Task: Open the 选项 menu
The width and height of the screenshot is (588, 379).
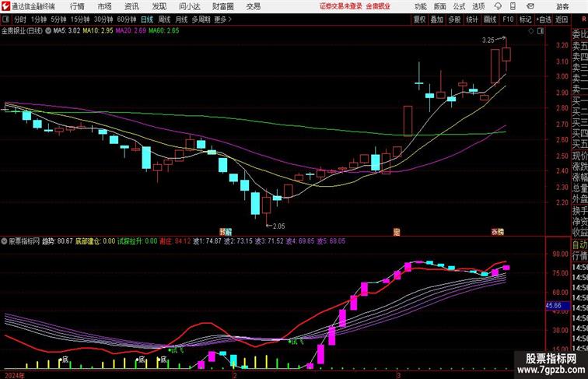Action: (478, 6)
